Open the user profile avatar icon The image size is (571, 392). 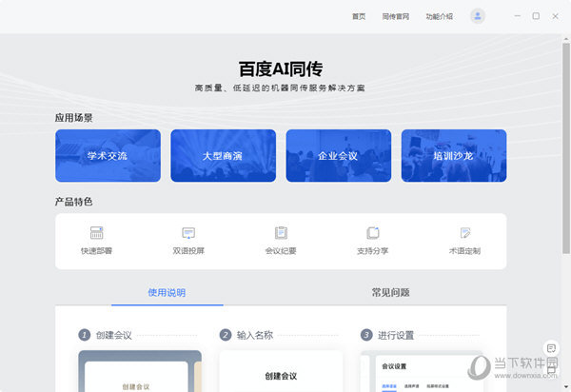click(x=478, y=16)
